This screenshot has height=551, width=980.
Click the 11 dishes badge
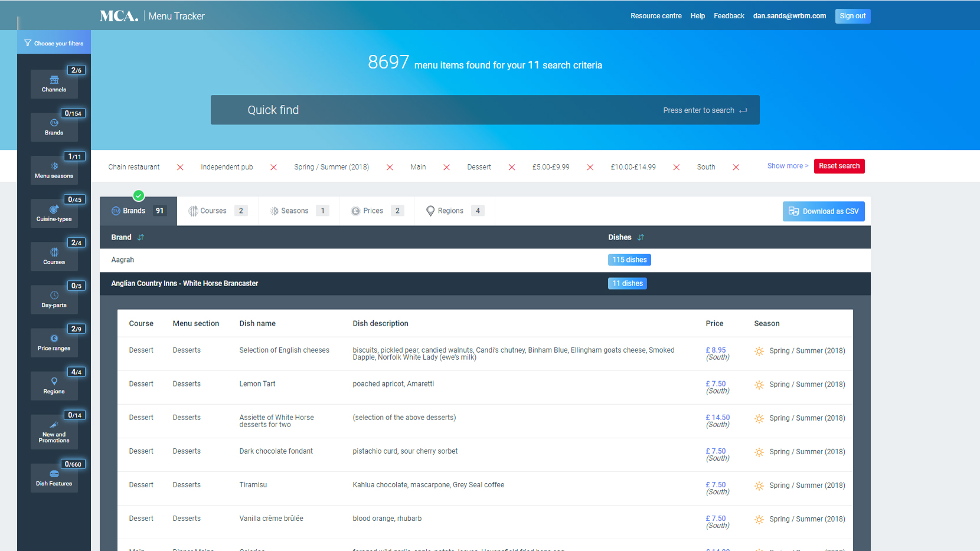coord(628,283)
